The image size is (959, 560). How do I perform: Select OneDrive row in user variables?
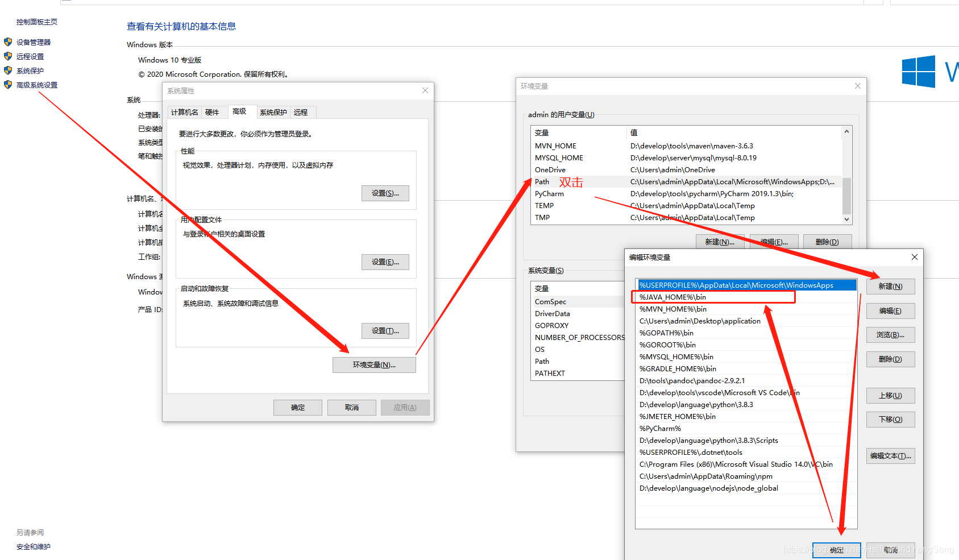686,170
